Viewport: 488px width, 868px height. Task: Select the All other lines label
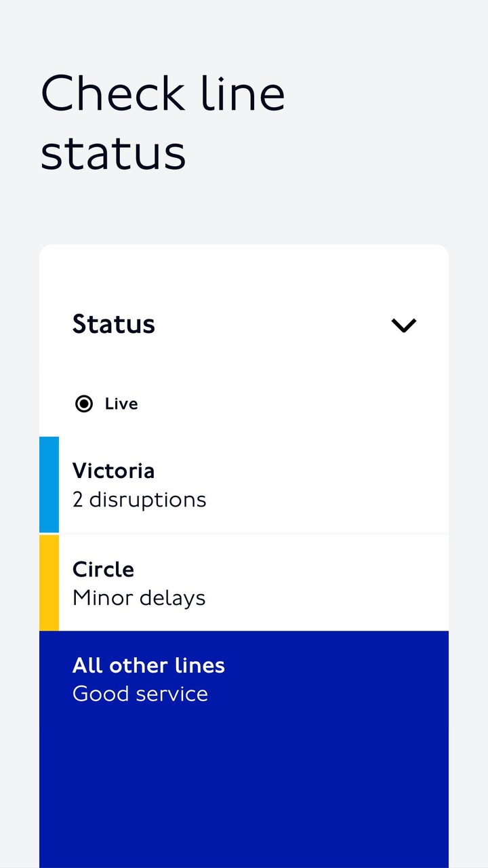pos(148,665)
